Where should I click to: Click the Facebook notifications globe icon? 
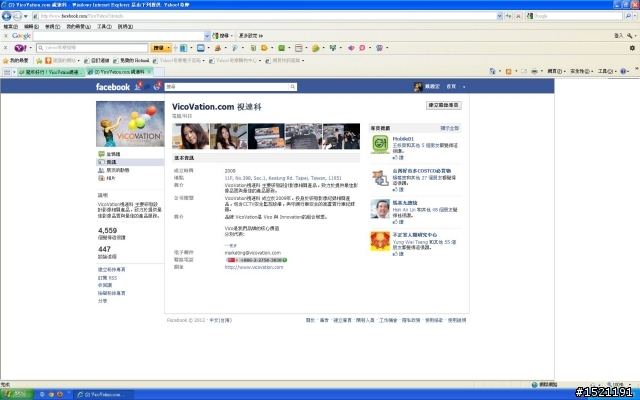(x=156, y=87)
